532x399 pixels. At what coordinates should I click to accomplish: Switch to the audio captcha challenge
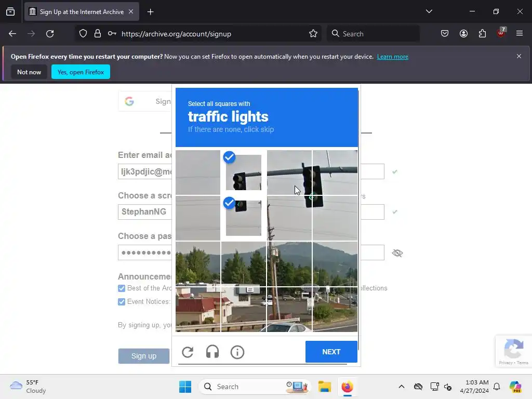[212, 352]
